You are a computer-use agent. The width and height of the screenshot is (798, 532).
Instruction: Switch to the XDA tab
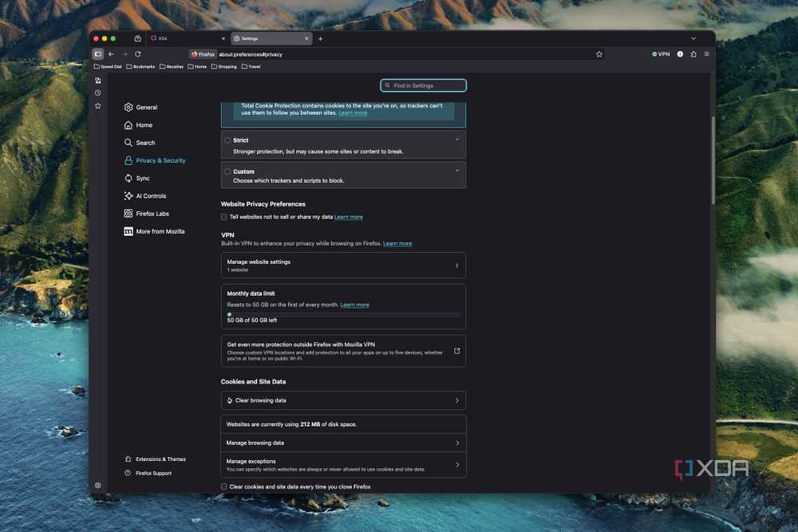pos(188,38)
